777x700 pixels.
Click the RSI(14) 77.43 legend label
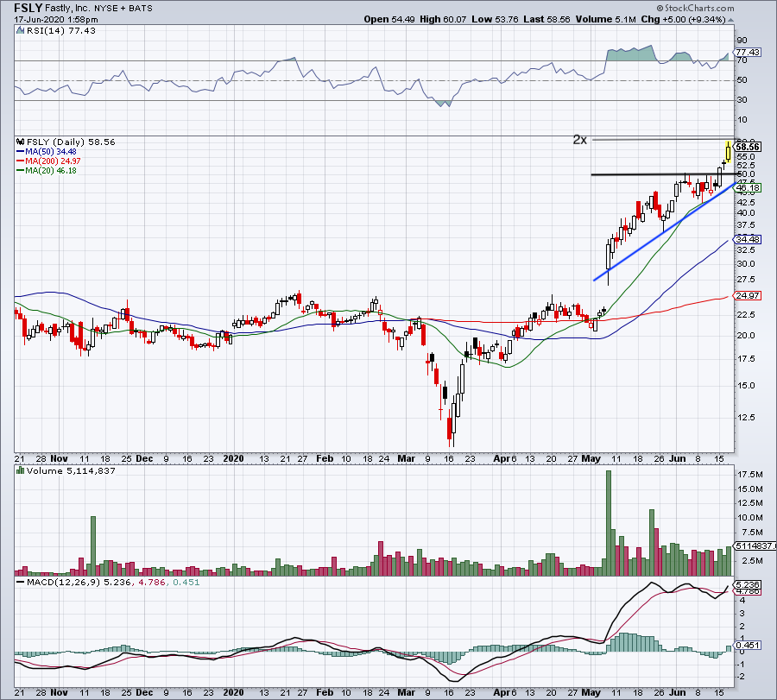[61, 31]
